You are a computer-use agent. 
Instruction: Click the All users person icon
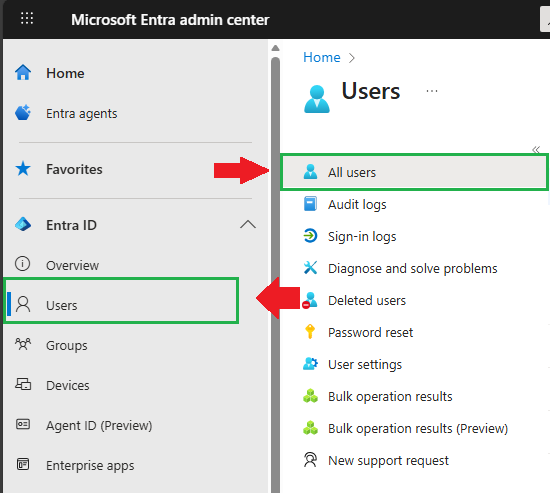310,172
